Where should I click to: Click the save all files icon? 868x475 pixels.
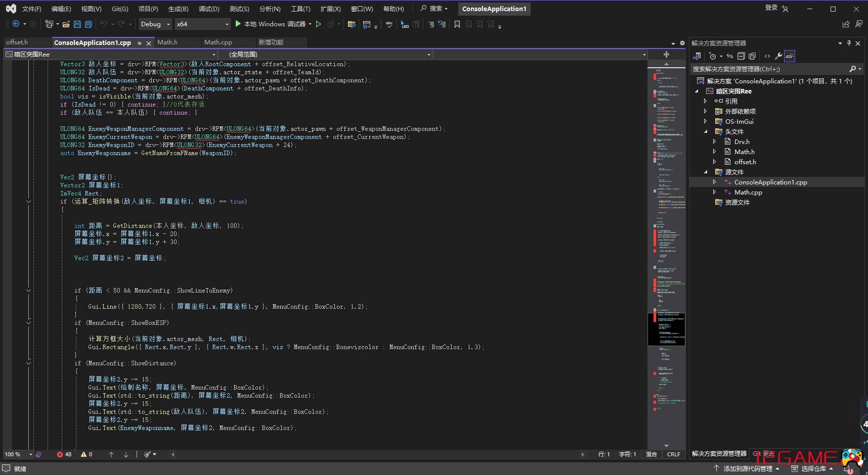tap(88, 24)
